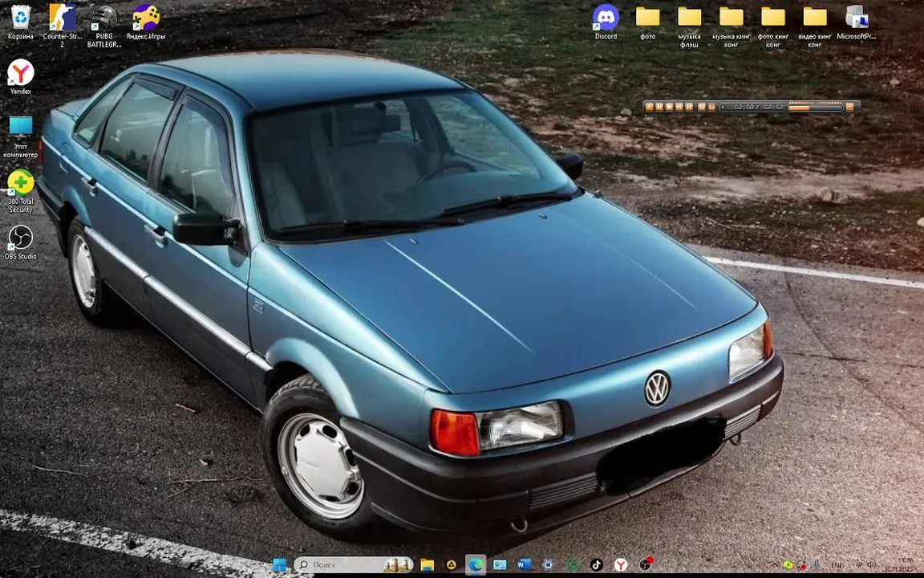This screenshot has width=924, height=578.
Task: Stop playback in the mini player widget
Action: (669, 107)
